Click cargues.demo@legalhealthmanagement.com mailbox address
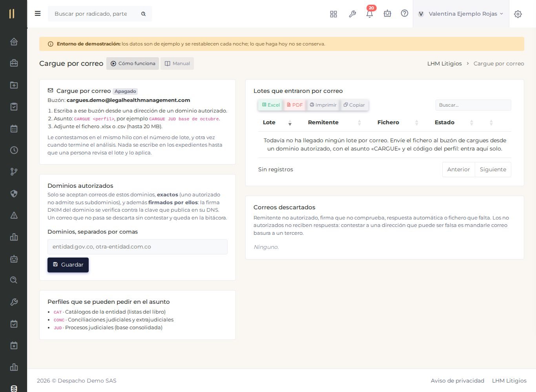536x392 pixels. click(128, 100)
